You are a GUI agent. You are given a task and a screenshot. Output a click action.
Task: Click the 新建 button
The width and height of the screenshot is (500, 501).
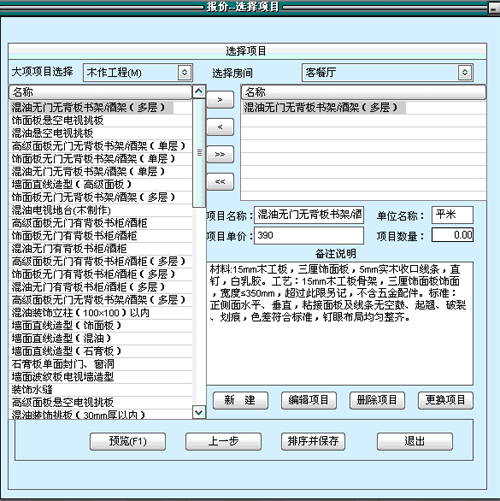[x=241, y=400]
